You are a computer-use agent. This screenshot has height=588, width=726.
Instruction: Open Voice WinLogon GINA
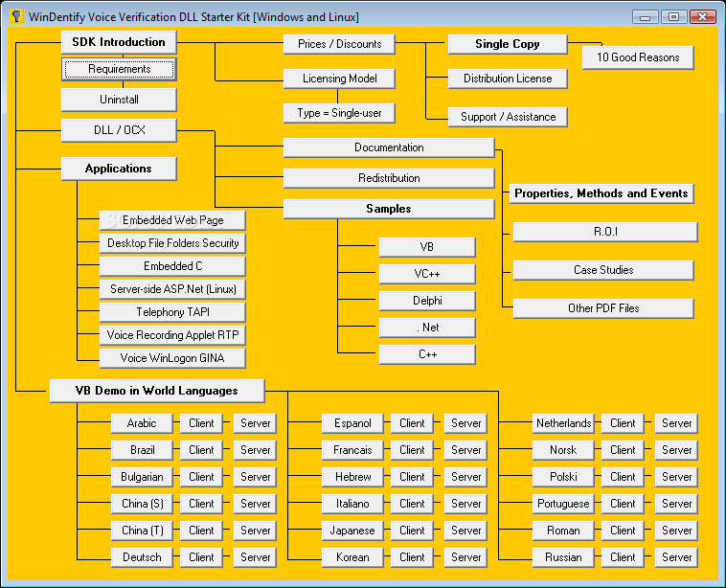pos(172,358)
